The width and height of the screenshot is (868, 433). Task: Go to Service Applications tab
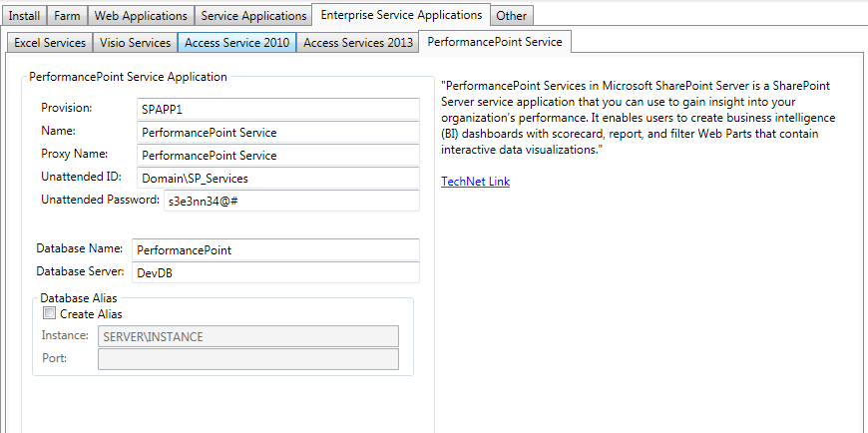coord(253,16)
